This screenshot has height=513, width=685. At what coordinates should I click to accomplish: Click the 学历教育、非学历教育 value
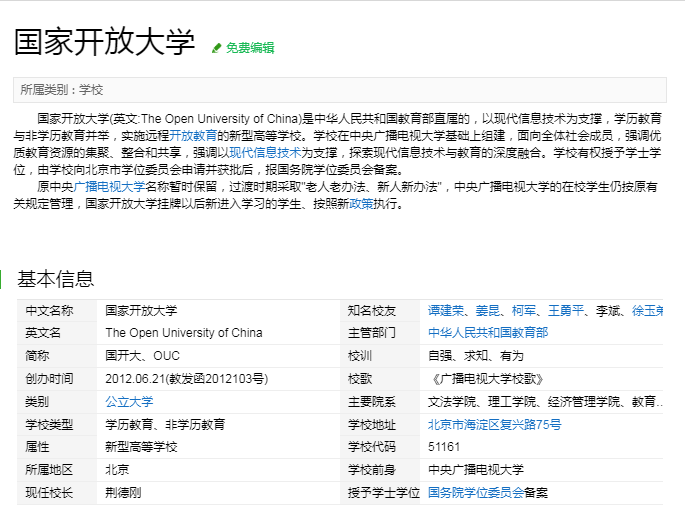[x=165, y=424]
